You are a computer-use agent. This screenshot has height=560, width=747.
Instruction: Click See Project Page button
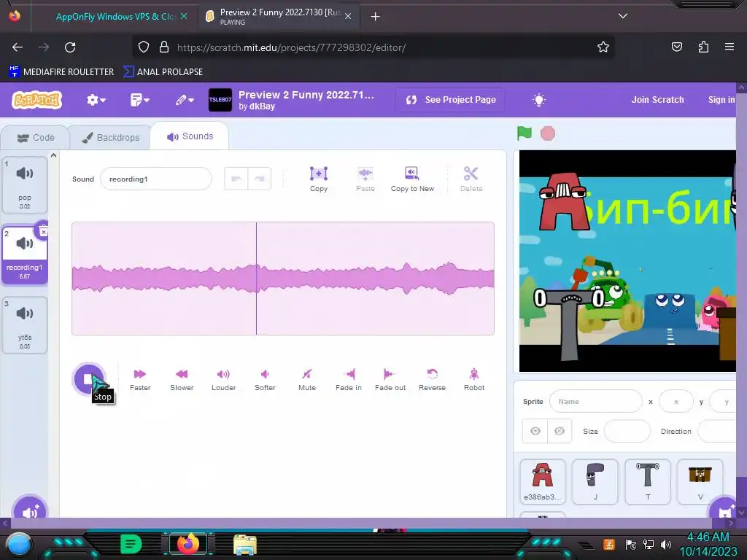[450, 100]
